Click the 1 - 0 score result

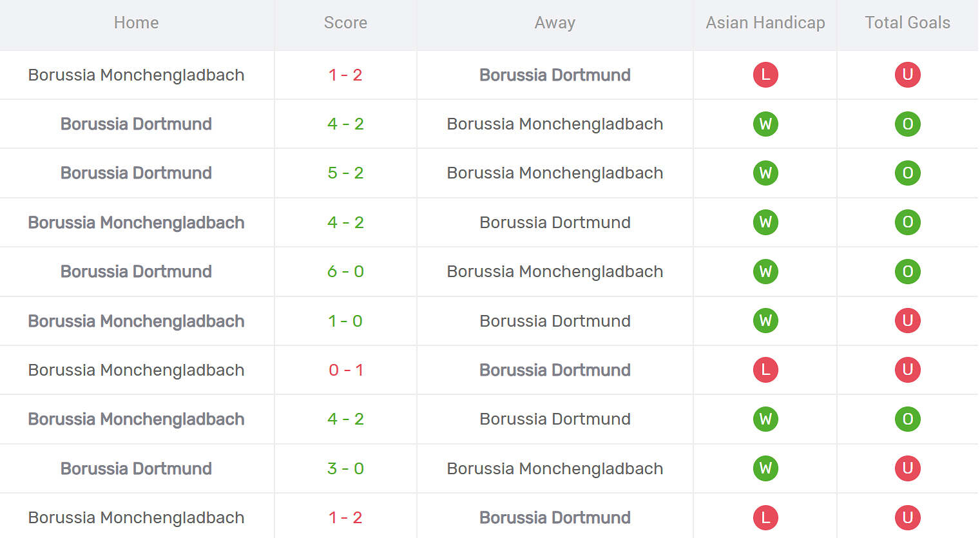point(345,321)
